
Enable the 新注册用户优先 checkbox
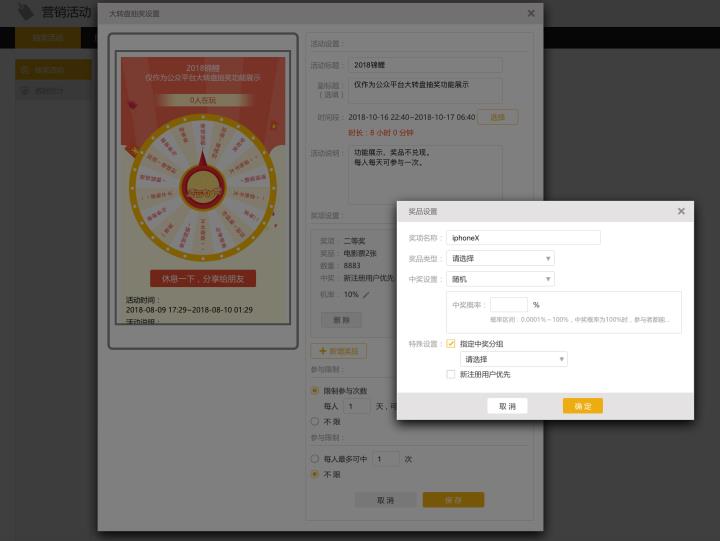[451, 374]
